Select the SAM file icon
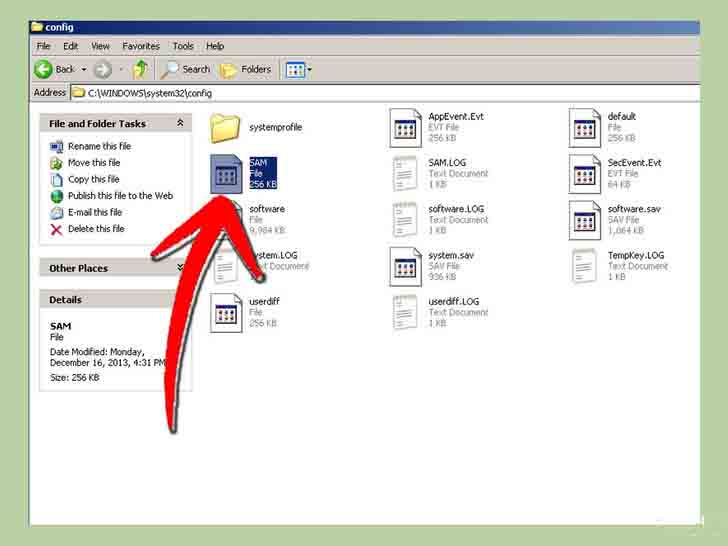This screenshot has height=546, width=728. 226,174
